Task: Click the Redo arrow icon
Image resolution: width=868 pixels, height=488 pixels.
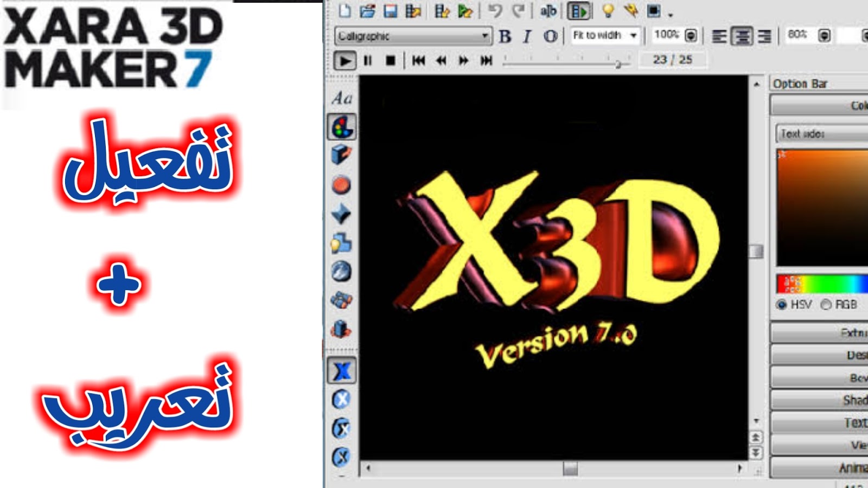Action: [x=519, y=11]
